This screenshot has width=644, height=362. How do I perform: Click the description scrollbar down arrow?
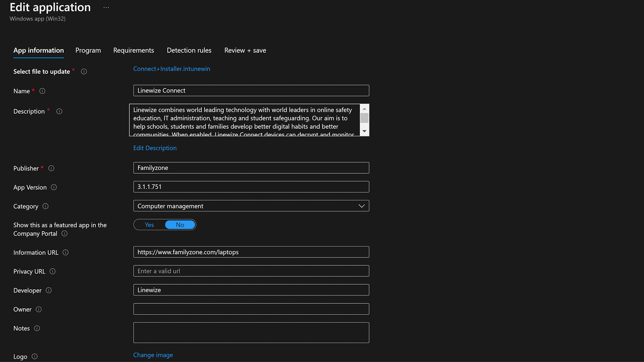pyautogui.click(x=364, y=131)
